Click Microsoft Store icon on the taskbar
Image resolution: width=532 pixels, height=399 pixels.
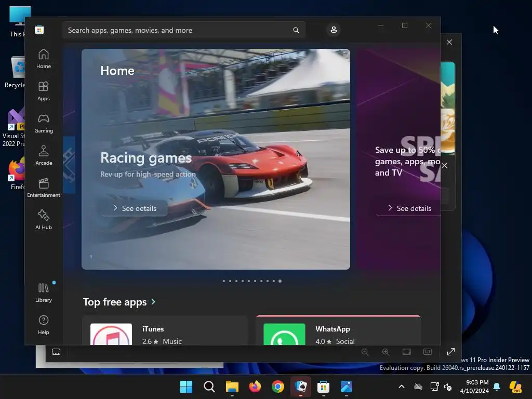click(x=324, y=387)
